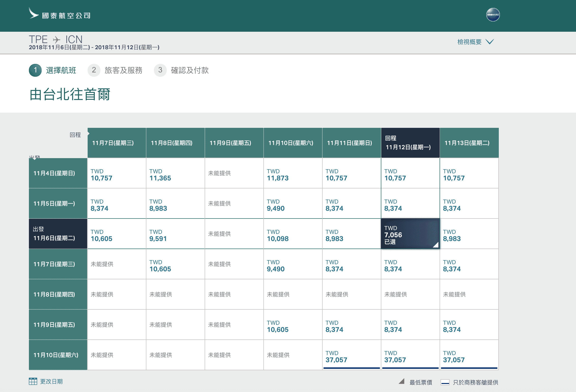Click the TPE to ICN airplane icon
The width and height of the screenshot is (576, 392).
[x=57, y=40]
